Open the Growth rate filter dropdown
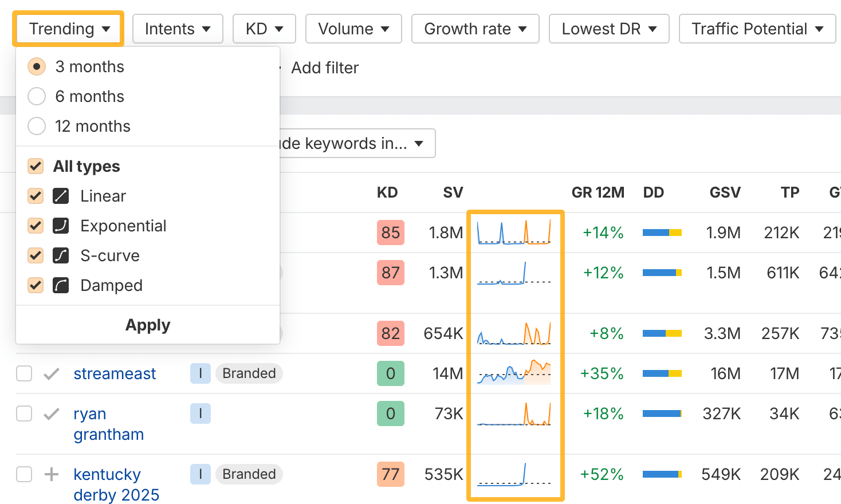 click(x=475, y=29)
